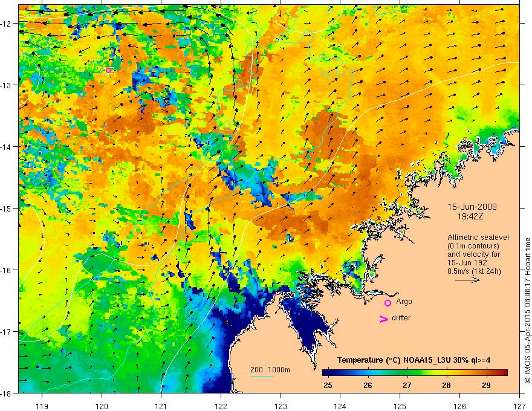Click the Argo float marker on the map
532x411 pixels.
(x=108, y=70)
